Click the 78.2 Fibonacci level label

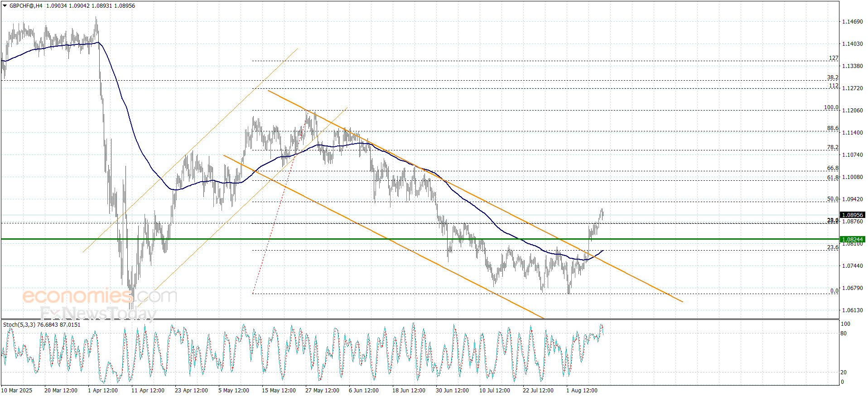point(833,147)
